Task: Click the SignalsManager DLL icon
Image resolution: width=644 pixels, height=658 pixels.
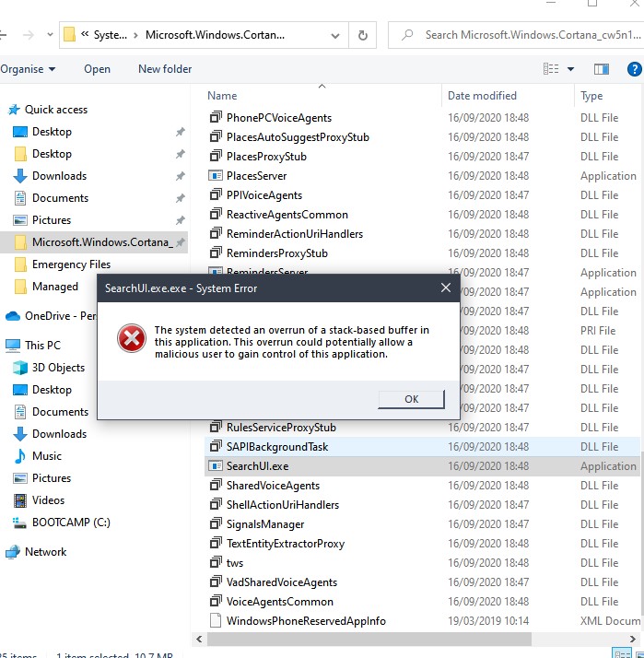Action: point(216,523)
